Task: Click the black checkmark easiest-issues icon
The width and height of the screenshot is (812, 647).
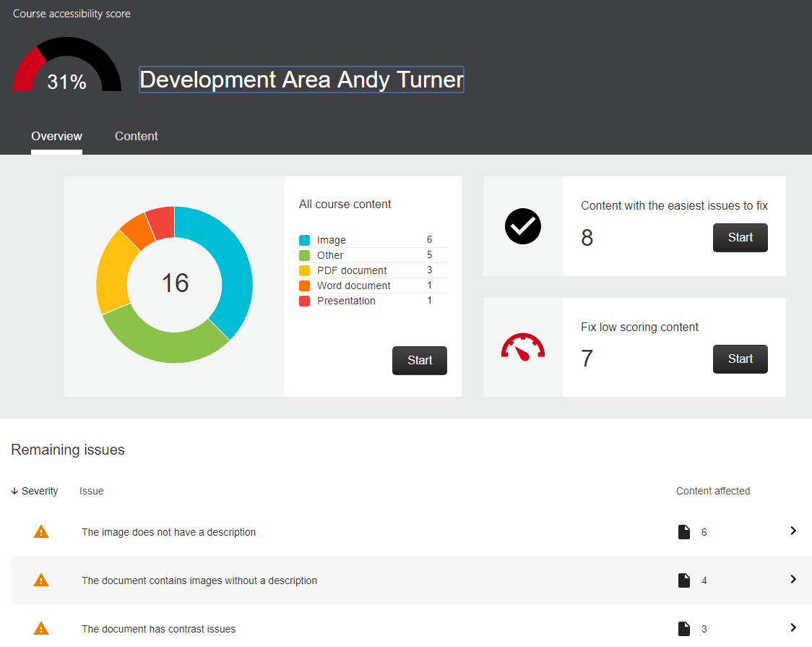Action: pos(522,226)
